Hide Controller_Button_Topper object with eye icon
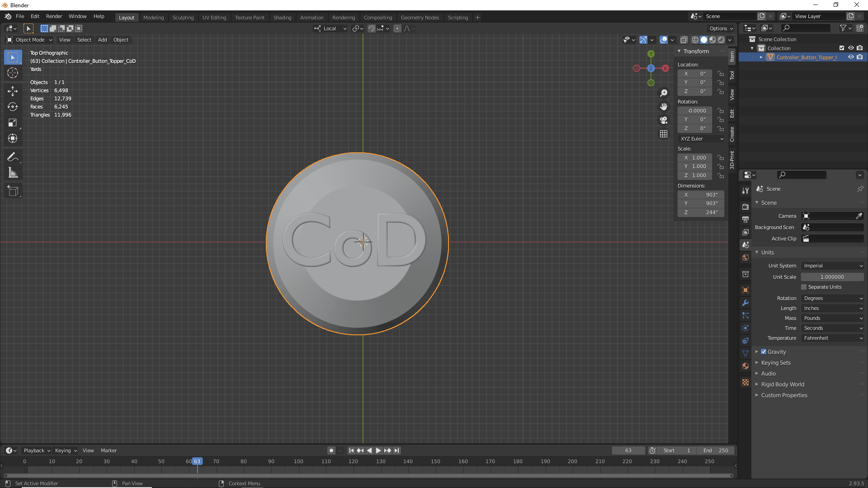Screen dimensions: 868x488 (851, 57)
